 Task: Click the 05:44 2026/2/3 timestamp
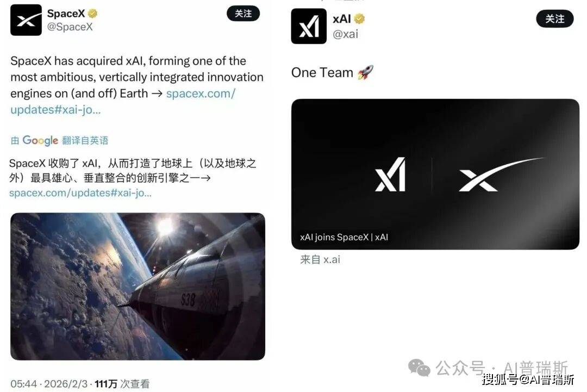coord(49,384)
